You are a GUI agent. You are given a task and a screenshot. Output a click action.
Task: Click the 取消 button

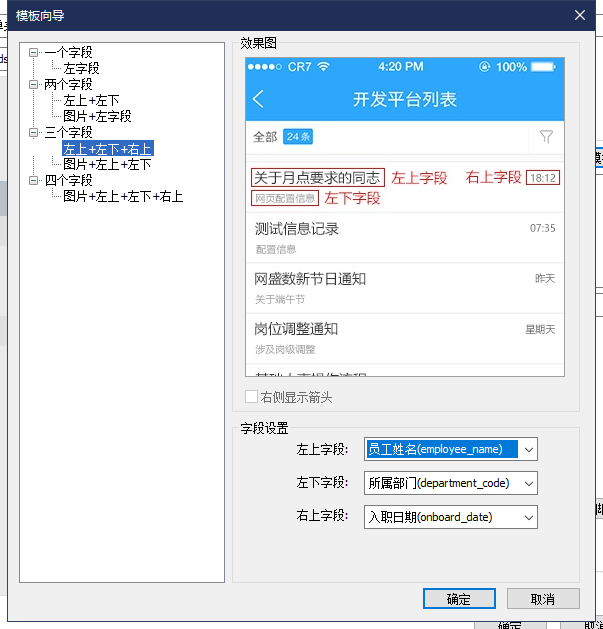(x=543, y=599)
